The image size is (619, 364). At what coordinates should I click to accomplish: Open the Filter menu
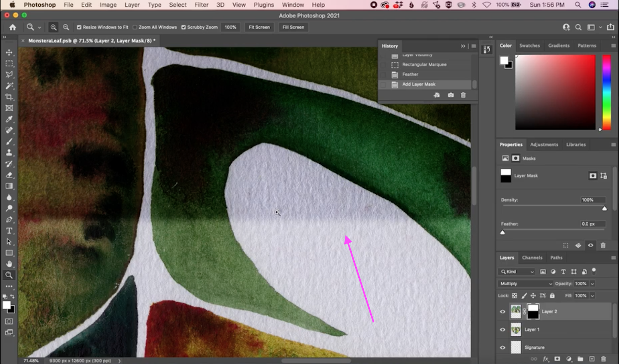[201, 5]
